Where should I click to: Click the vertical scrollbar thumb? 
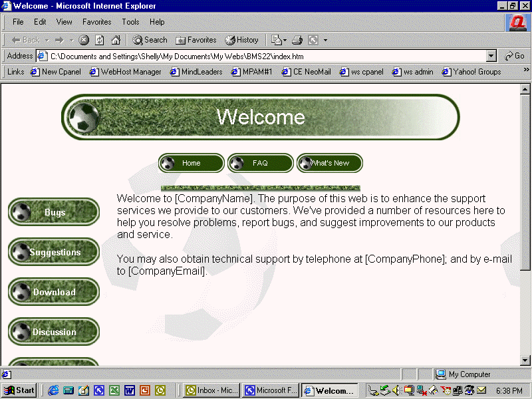tap(525, 182)
